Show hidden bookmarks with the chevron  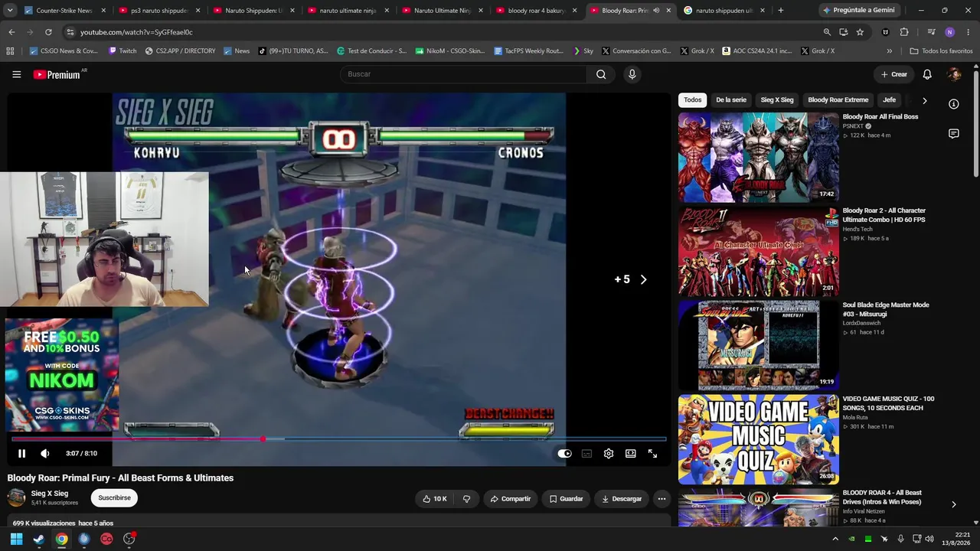click(889, 51)
